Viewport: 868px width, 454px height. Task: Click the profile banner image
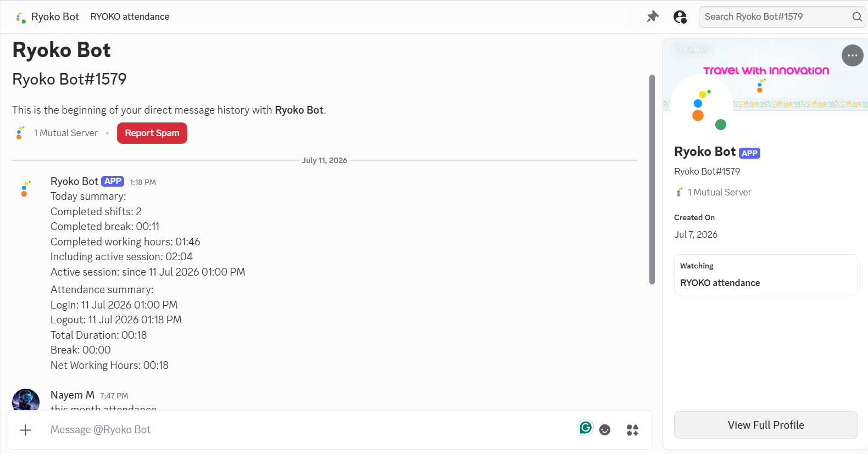pyautogui.click(x=766, y=75)
